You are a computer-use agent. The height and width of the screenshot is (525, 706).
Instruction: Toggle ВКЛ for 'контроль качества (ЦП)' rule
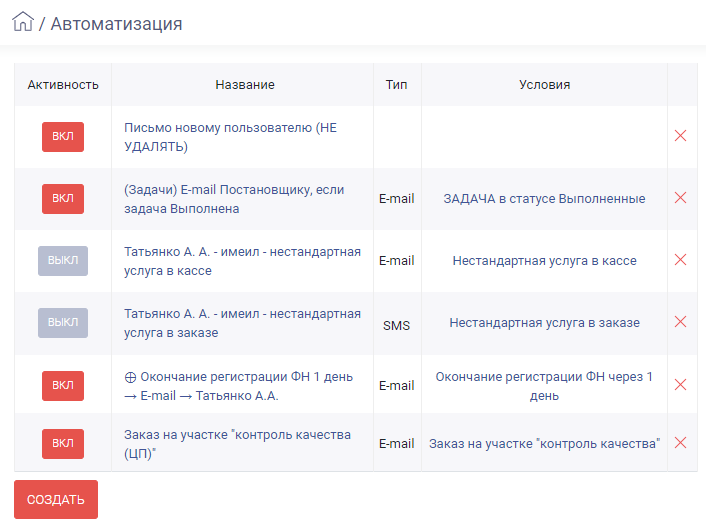(63, 444)
